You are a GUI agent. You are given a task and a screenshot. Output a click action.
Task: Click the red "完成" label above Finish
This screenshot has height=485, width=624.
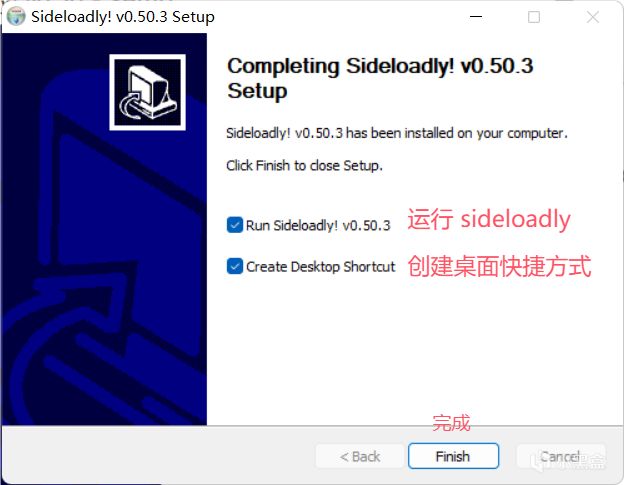tap(451, 423)
